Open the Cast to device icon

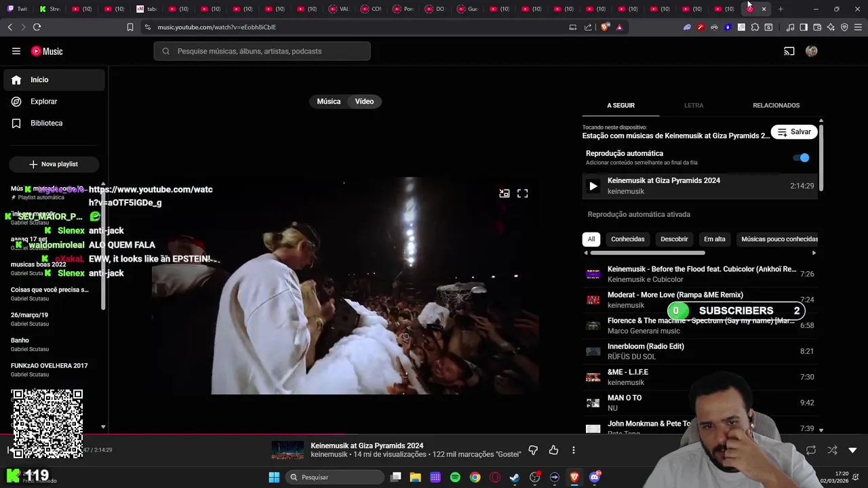(x=789, y=51)
